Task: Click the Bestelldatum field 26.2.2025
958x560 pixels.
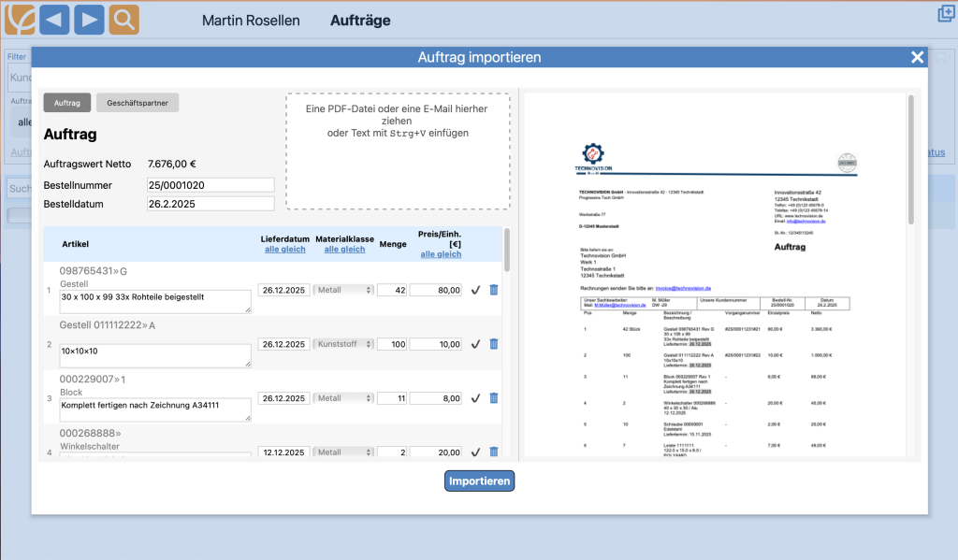Action: (x=210, y=204)
